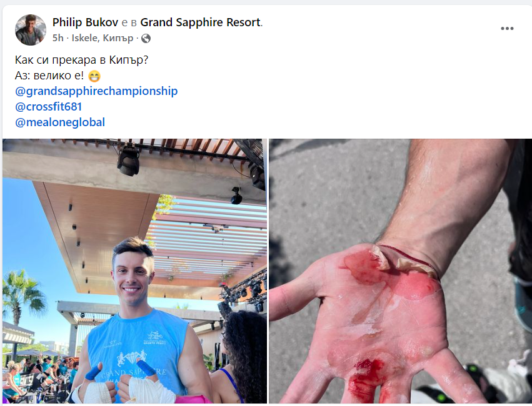
Task: Click the 5h post timestamp
Action: point(58,38)
